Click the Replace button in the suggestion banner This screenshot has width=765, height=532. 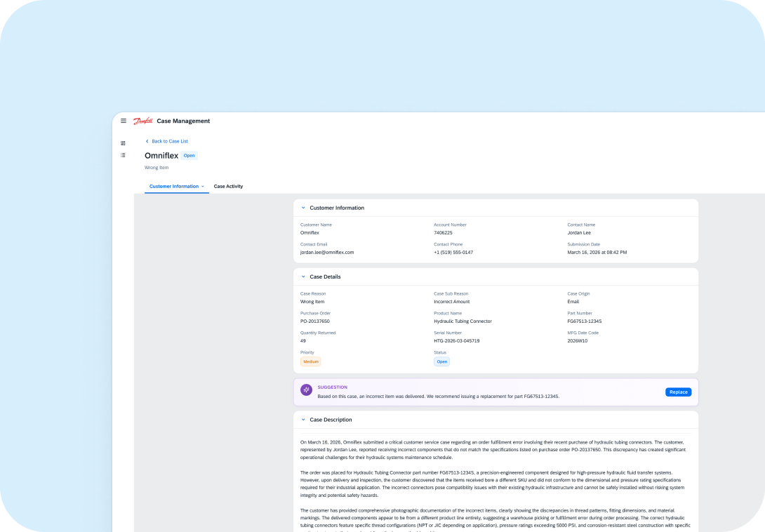[x=678, y=392]
